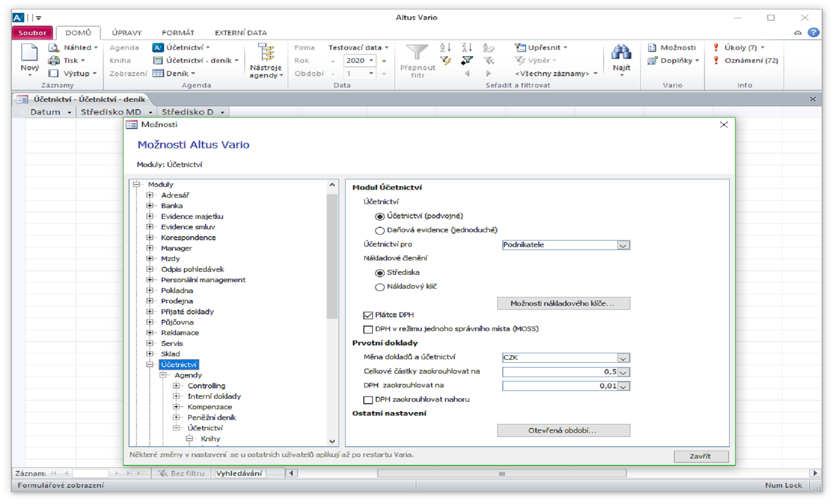Click the Výstup output icon
The height and width of the screenshot is (504, 835).
pos(54,73)
